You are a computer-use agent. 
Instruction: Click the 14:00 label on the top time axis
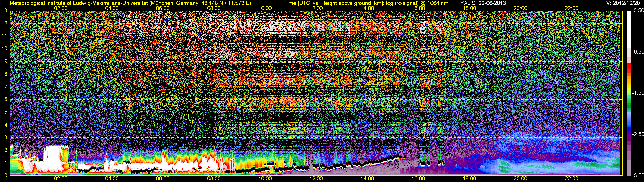coord(367,8)
